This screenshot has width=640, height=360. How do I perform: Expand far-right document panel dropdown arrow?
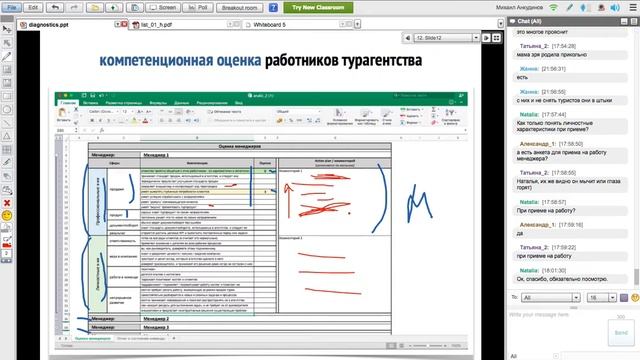[x=501, y=24]
